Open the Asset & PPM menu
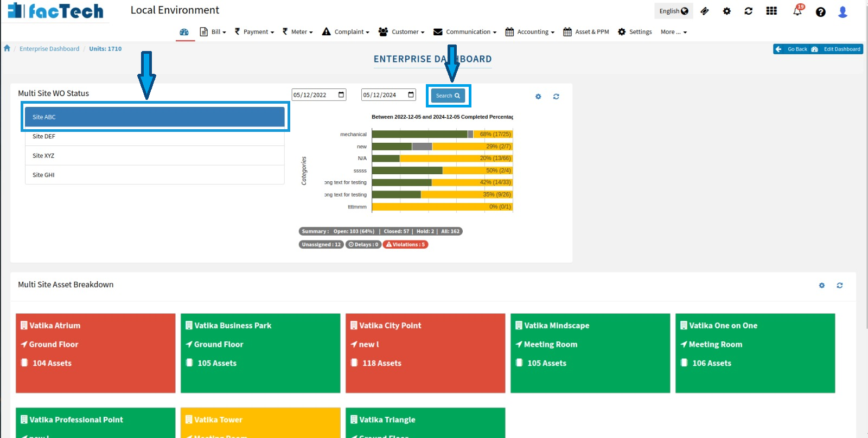The height and width of the screenshot is (438, 868). tap(586, 32)
